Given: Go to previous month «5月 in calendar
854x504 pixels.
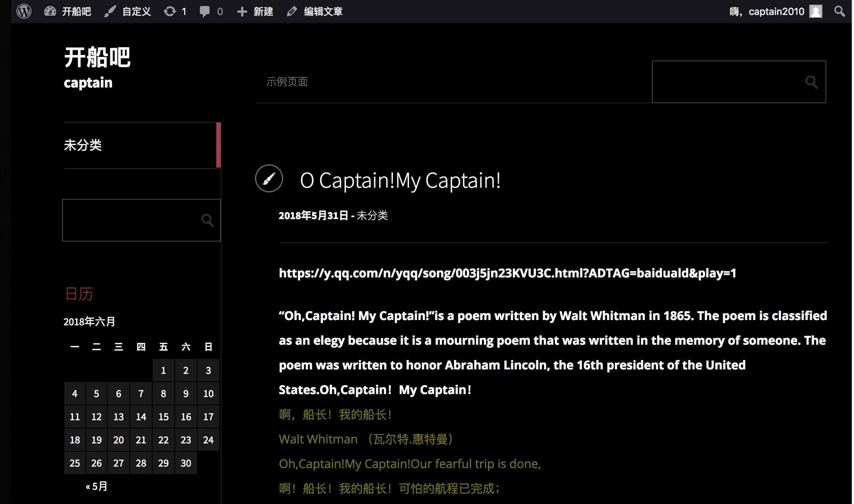Looking at the screenshot, I should [x=97, y=486].
